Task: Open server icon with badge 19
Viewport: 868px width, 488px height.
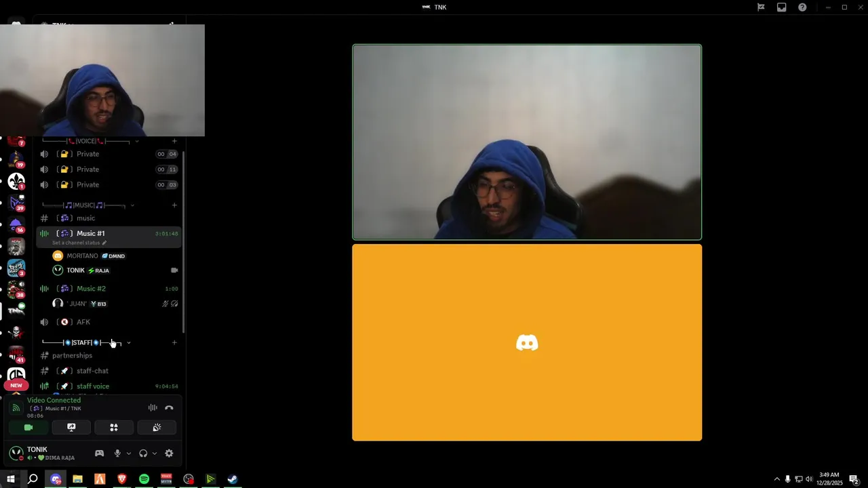Action: point(16,160)
